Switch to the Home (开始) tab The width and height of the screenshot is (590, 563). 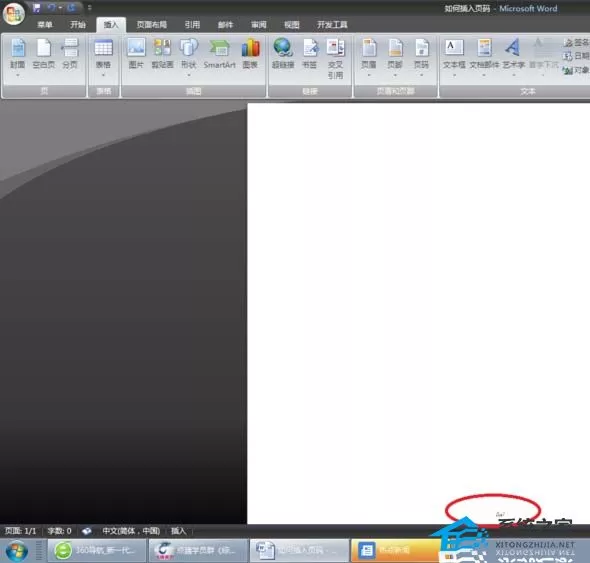pyautogui.click(x=78, y=25)
